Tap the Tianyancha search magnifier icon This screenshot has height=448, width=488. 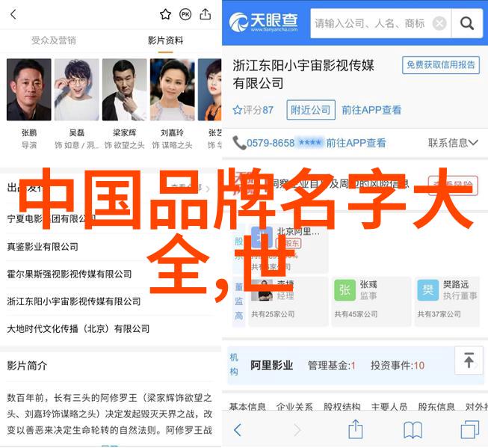coord(467,23)
